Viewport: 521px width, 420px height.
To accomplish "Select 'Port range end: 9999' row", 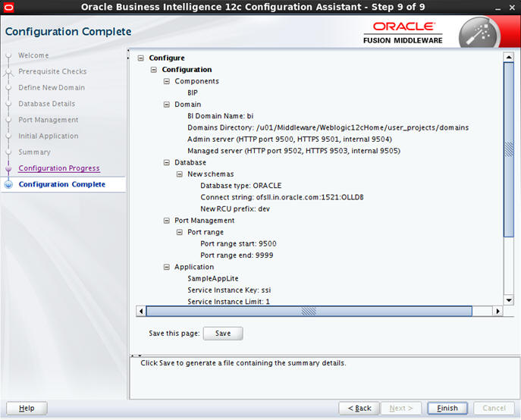I will point(237,255).
